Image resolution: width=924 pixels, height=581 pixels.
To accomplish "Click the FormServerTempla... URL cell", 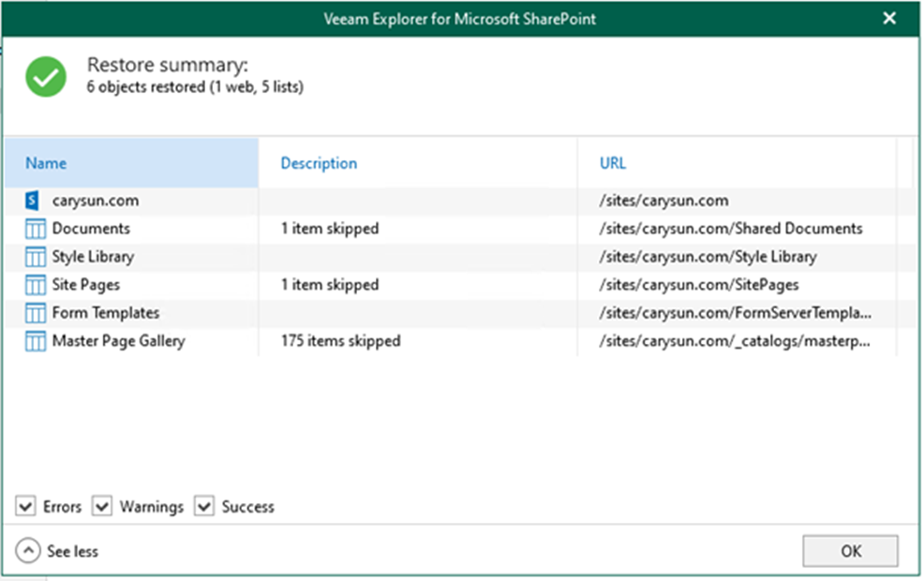I will pos(736,313).
